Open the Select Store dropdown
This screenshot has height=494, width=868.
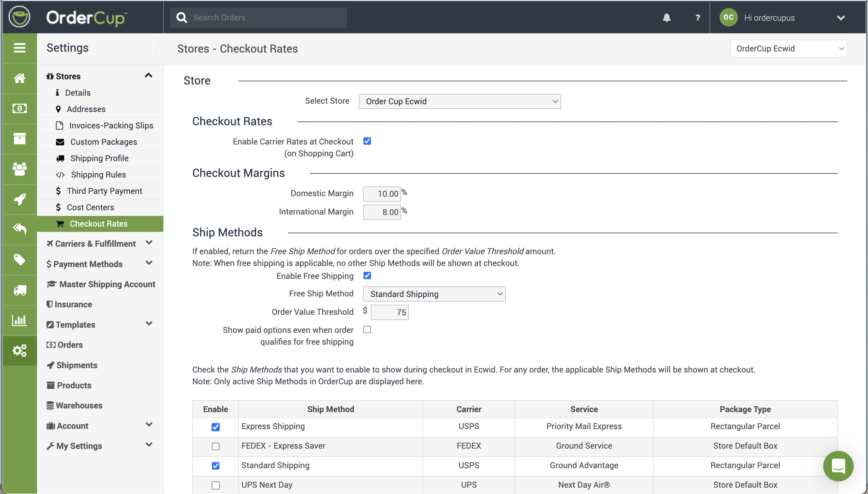(460, 101)
